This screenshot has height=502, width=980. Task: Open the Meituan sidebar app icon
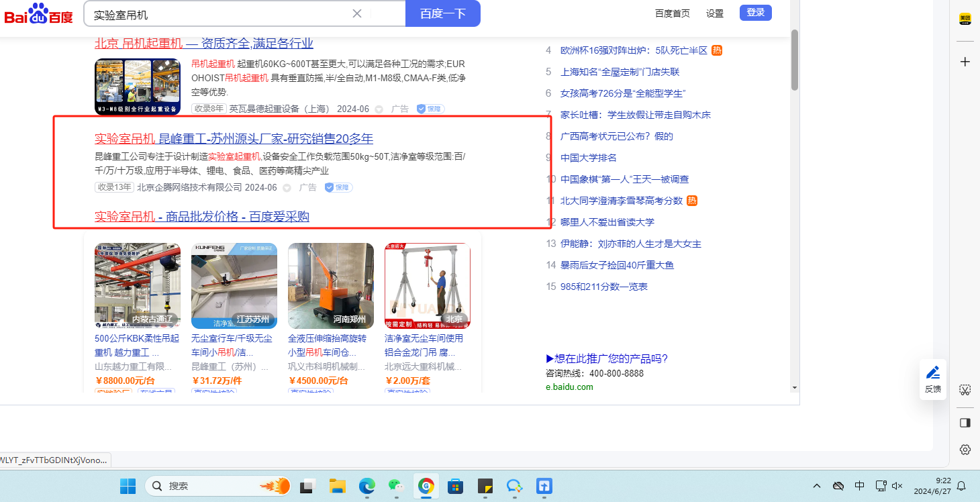[x=965, y=19]
